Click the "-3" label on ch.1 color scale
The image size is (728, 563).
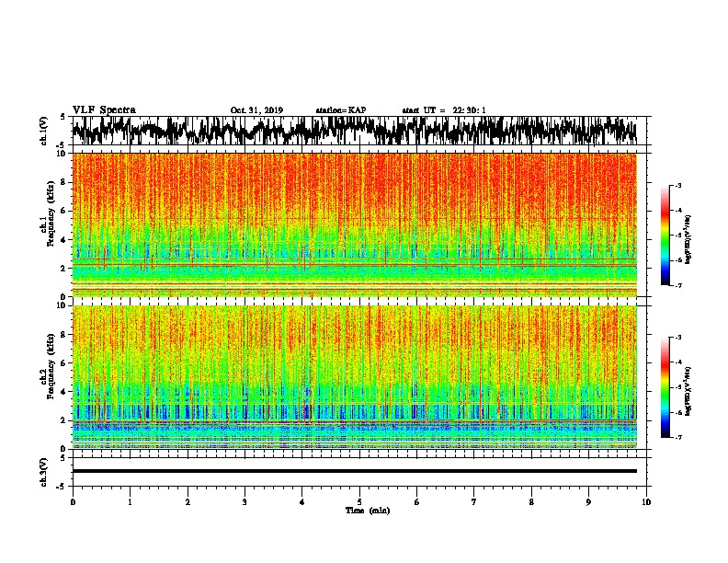[x=677, y=186]
